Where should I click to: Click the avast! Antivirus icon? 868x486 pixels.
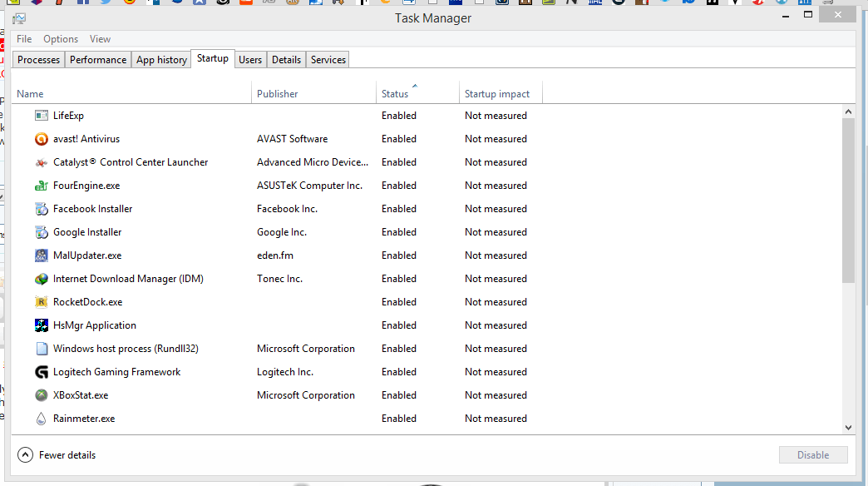point(42,138)
